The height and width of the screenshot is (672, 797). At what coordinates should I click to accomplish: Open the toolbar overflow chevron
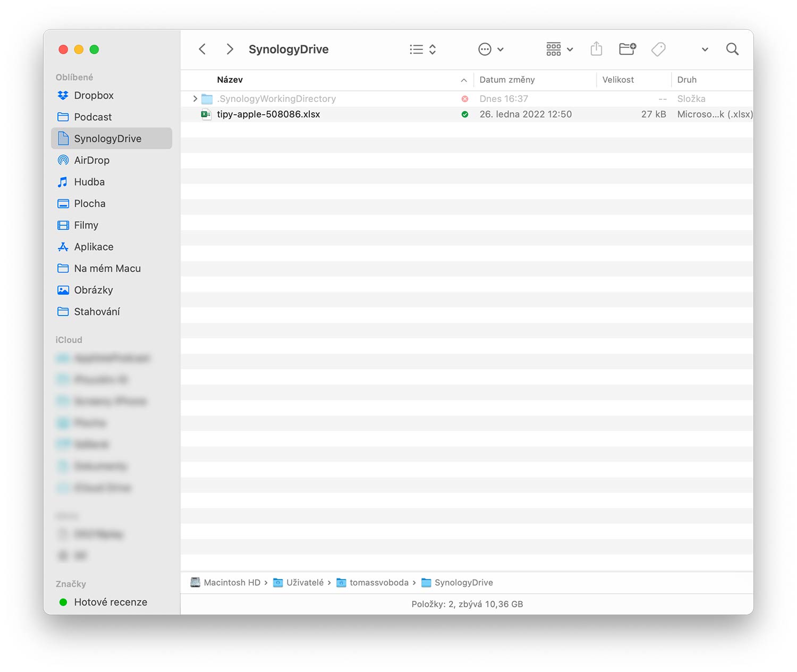pyautogui.click(x=705, y=49)
